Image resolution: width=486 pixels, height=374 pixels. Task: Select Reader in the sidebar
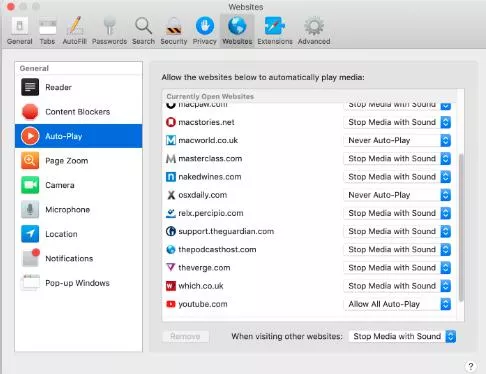click(x=79, y=87)
